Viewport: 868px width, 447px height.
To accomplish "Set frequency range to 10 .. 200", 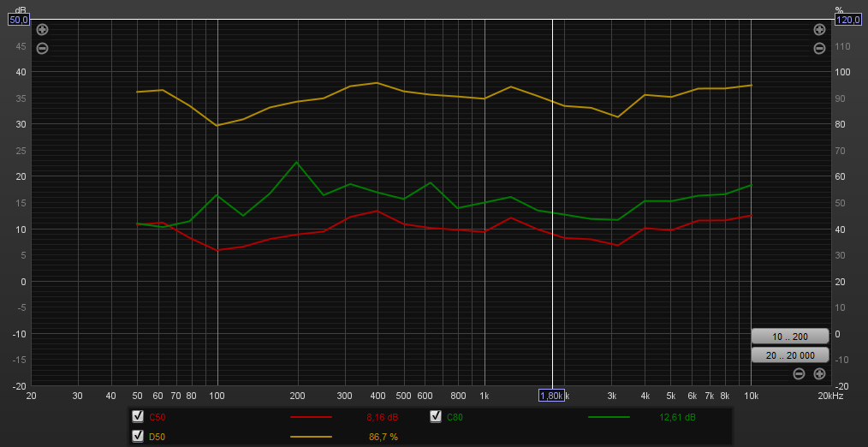I will click(x=790, y=337).
